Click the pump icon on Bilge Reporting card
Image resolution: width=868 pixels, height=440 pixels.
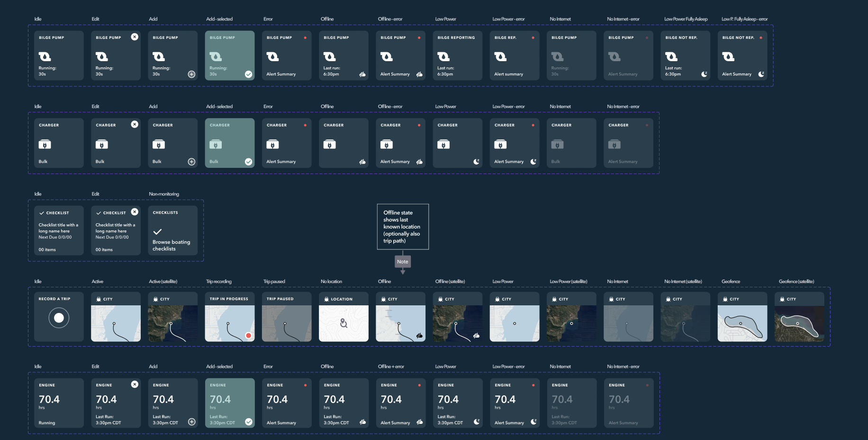point(443,56)
